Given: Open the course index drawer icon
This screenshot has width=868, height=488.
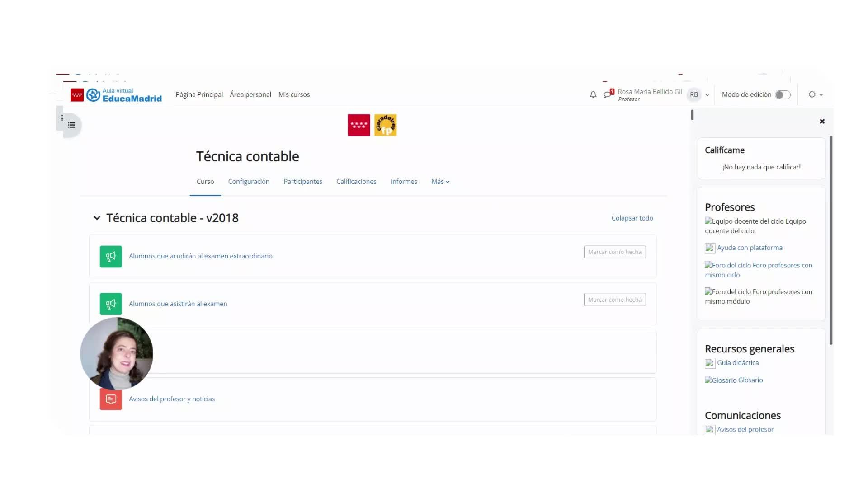Looking at the screenshot, I should 71,125.
